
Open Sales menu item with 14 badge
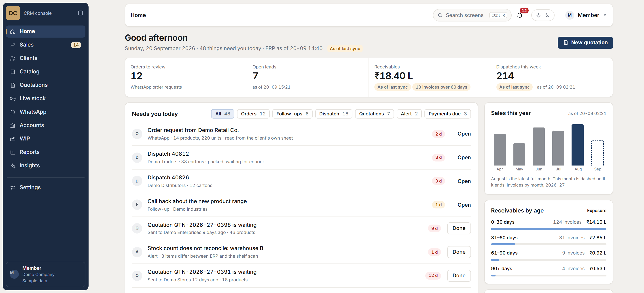[x=45, y=45]
